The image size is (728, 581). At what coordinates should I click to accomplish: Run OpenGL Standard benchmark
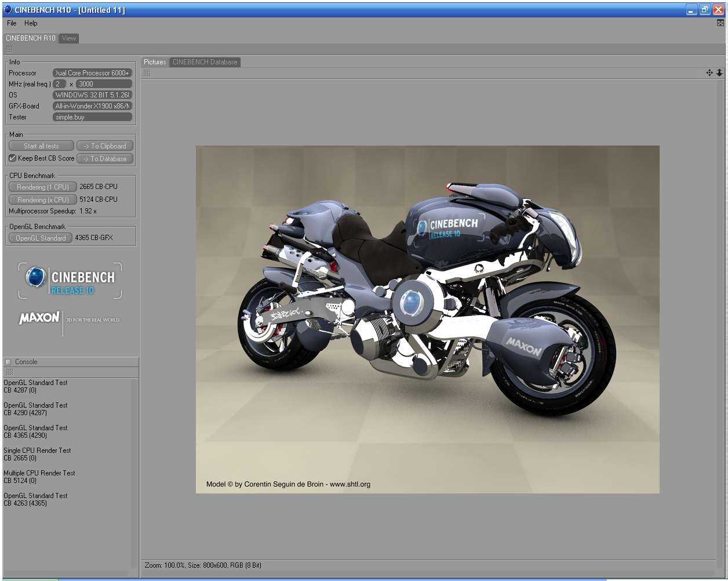click(x=41, y=238)
